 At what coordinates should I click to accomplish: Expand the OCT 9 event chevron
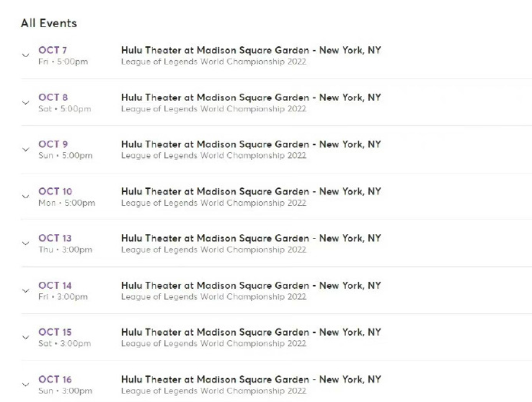(25, 149)
